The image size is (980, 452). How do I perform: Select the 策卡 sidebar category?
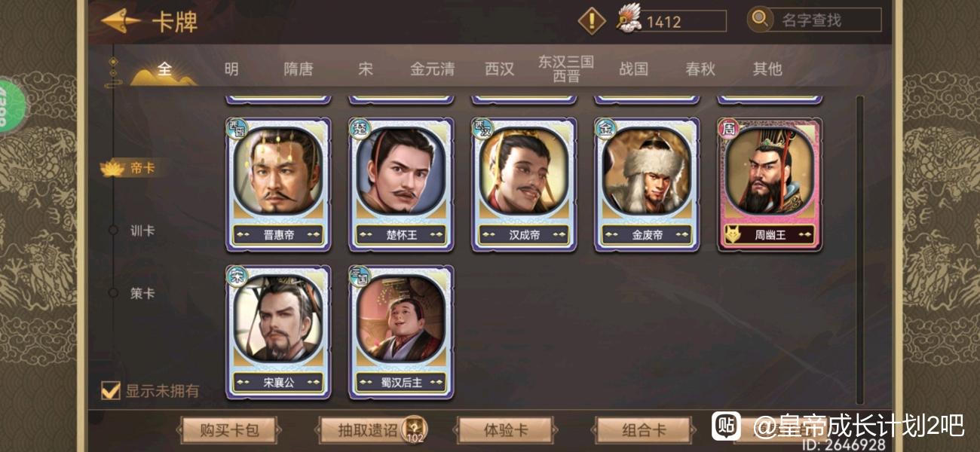[x=142, y=293]
